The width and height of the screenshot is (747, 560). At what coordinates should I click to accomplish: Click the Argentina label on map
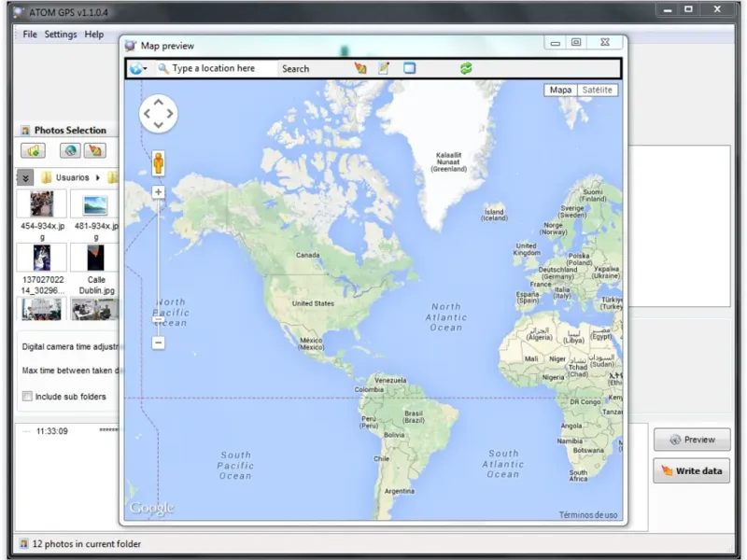click(400, 491)
